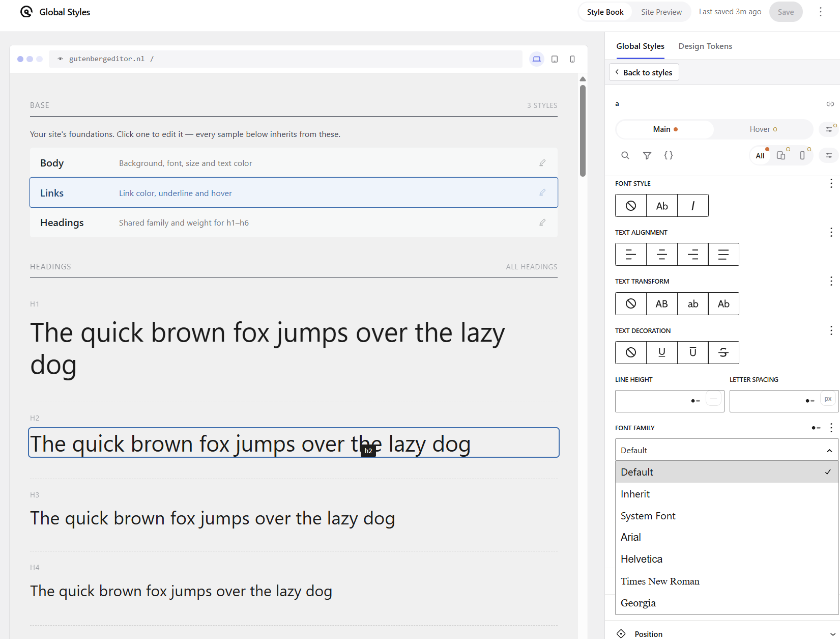840x639 pixels.
Task: Open the letter spacing px unit selector
Action: pos(828,399)
